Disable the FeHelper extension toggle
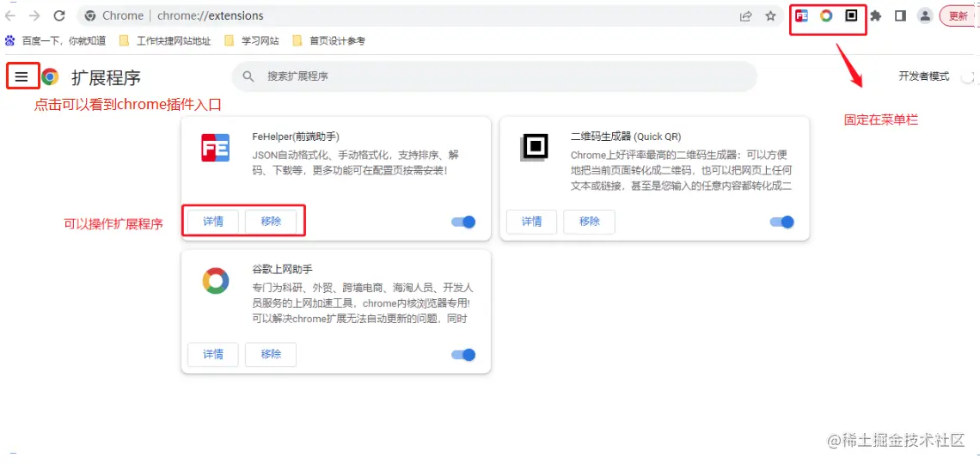 (463, 222)
